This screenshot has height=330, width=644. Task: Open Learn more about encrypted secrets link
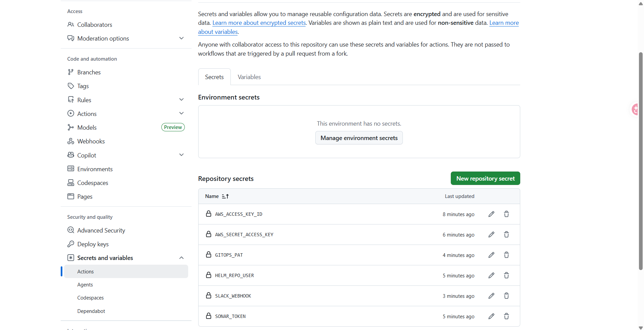[259, 23]
